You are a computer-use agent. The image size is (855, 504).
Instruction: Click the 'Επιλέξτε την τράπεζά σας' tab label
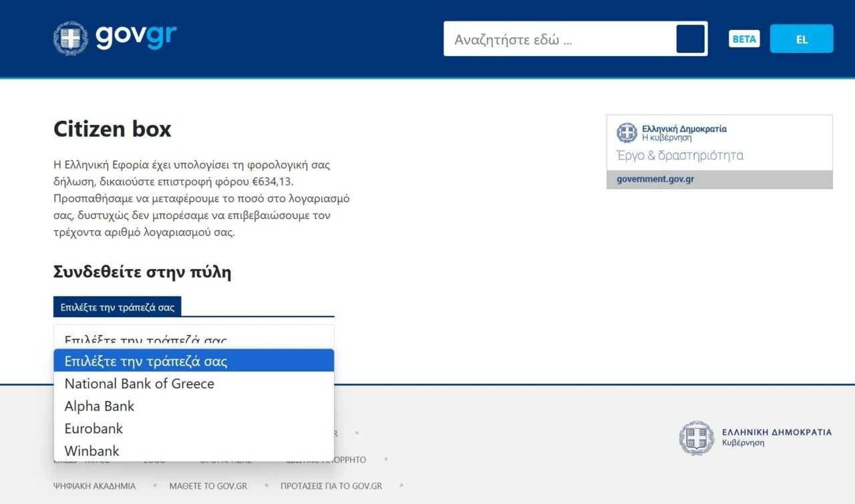click(x=117, y=307)
